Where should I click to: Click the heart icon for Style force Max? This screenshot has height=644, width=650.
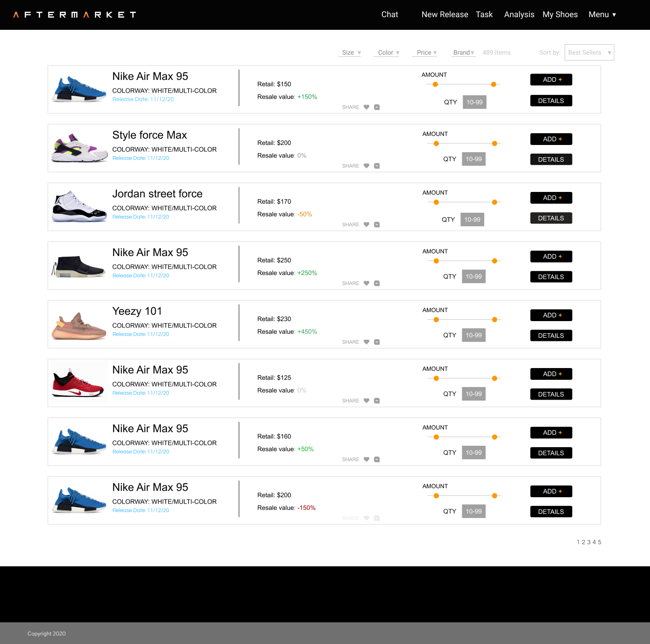[x=367, y=166]
